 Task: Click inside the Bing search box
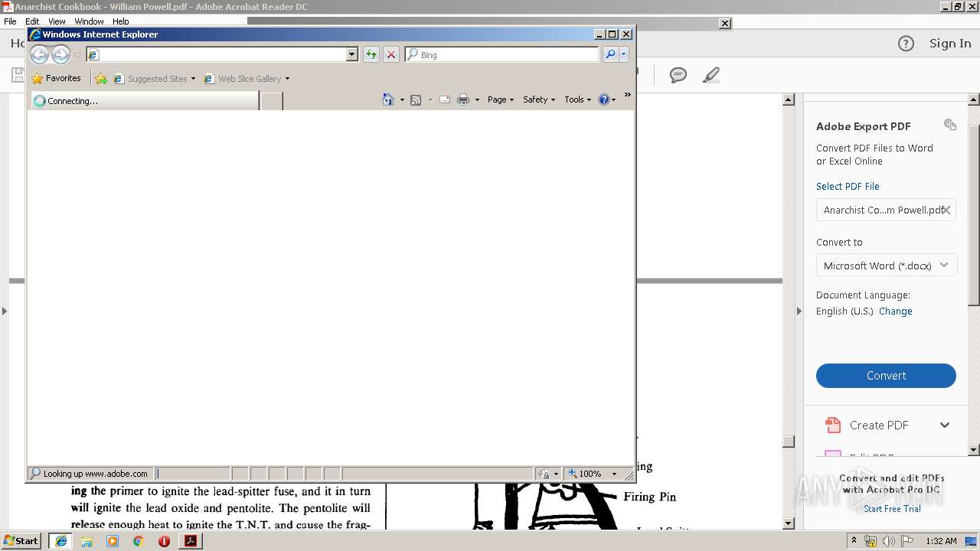[501, 54]
